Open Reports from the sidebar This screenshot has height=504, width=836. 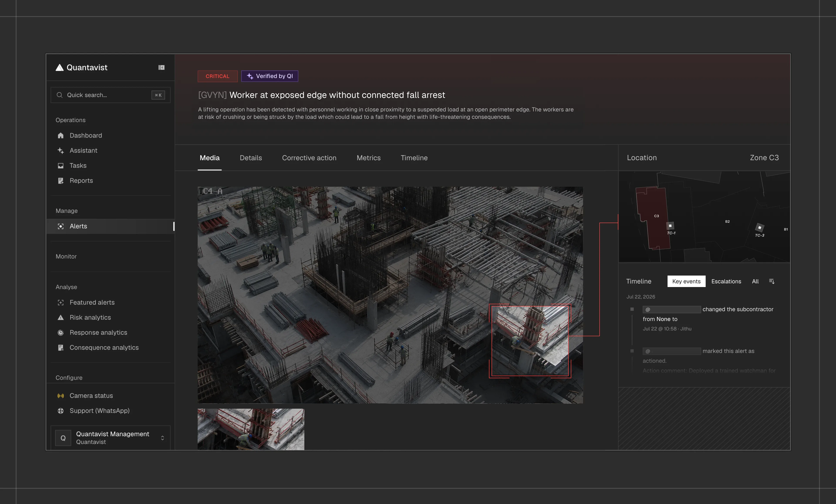[81, 181]
